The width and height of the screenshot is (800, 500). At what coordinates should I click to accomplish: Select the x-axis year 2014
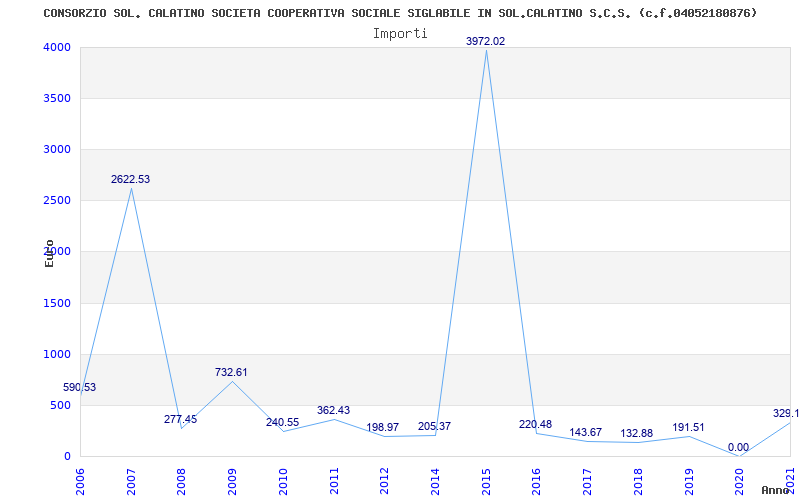pos(435,480)
